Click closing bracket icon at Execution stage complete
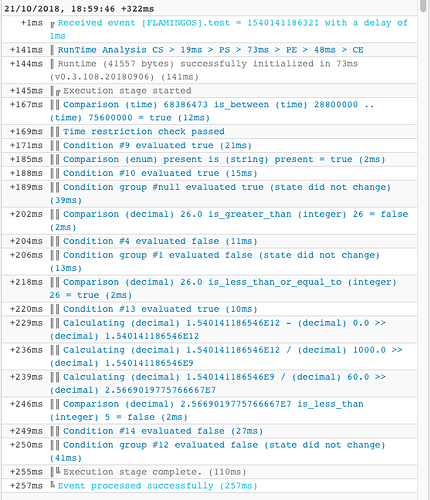The image size is (430, 500). point(58,471)
